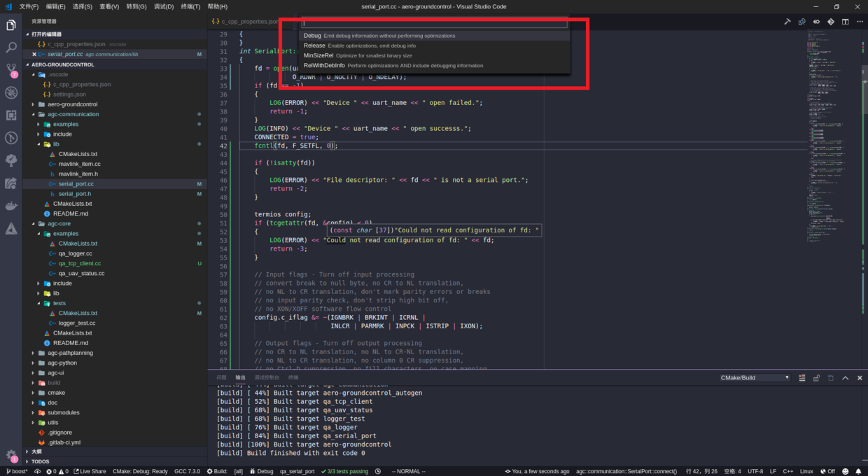Screen dimensions: 868x476
Task: Click the build variant search input field
Action: click(x=434, y=23)
